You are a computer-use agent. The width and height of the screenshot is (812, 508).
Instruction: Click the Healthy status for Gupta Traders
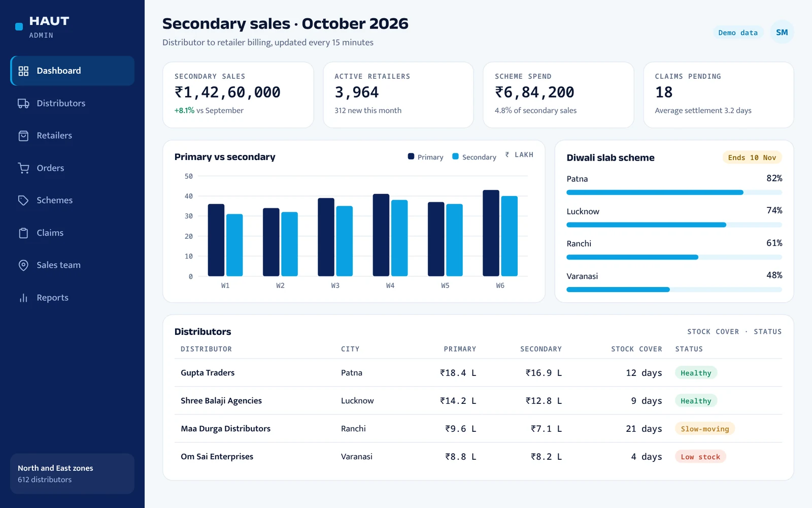pos(696,373)
